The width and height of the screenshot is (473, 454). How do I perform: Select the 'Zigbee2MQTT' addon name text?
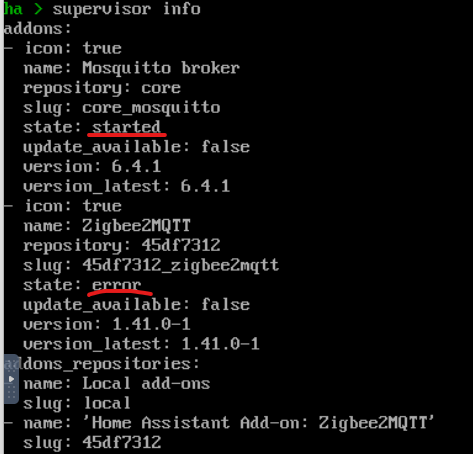pyautogui.click(x=136, y=226)
